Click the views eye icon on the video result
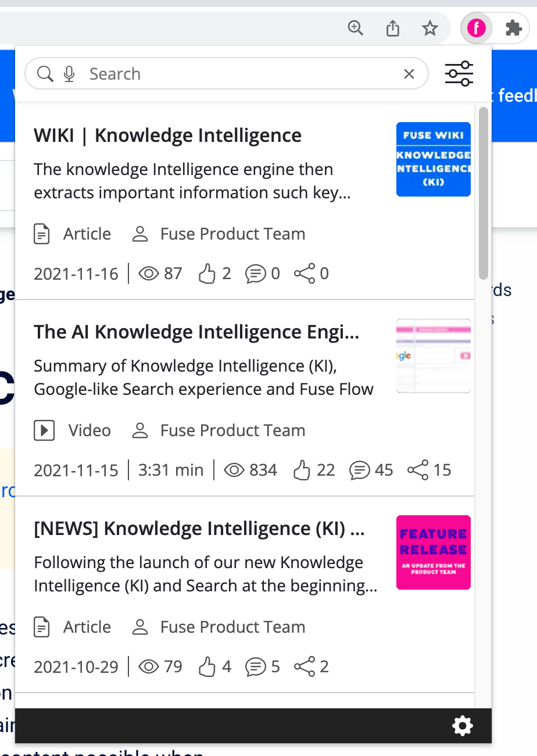Image resolution: width=537 pixels, height=756 pixels. (234, 470)
